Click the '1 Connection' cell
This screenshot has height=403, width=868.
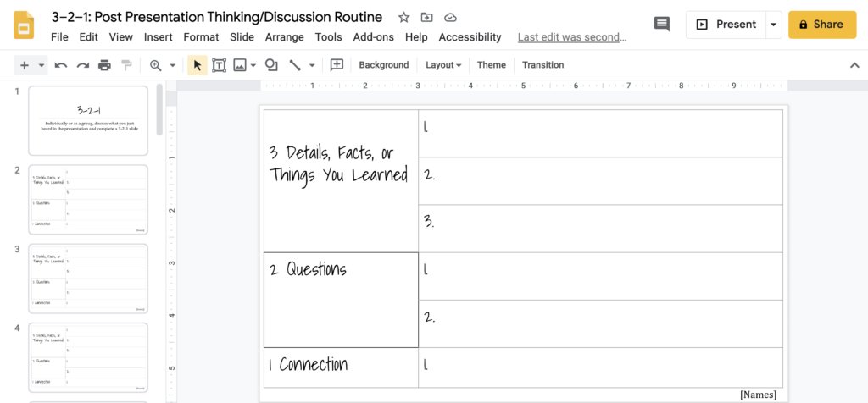pyautogui.click(x=341, y=367)
